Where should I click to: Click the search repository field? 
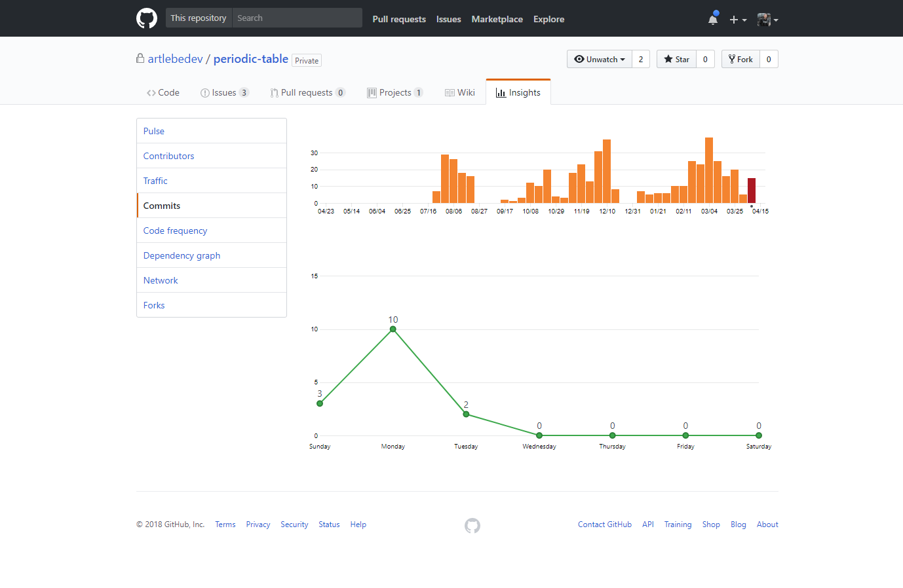297,18
